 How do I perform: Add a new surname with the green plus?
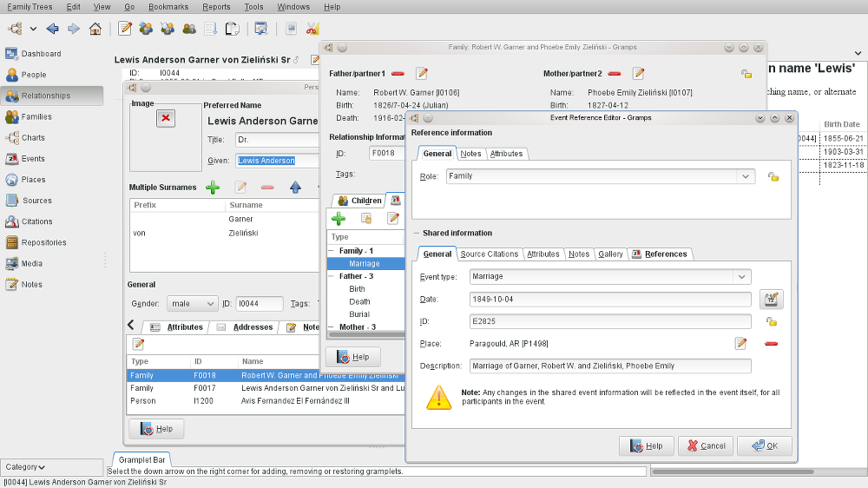pos(213,188)
